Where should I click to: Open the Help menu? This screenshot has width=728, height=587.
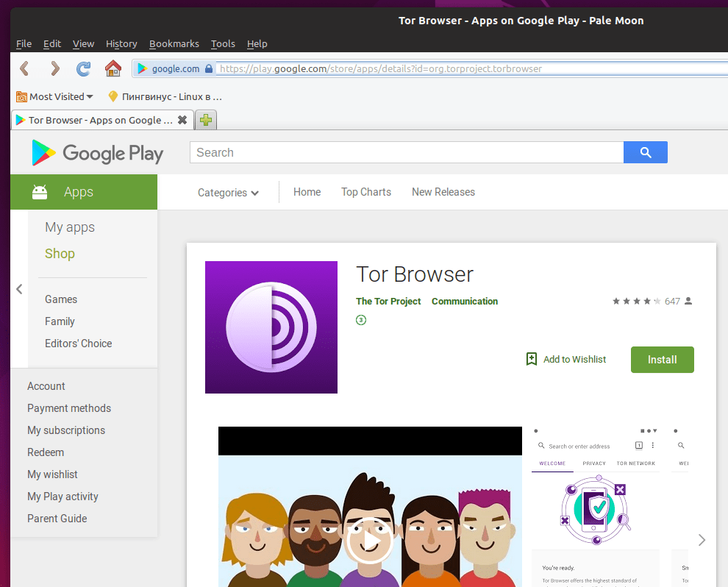pyautogui.click(x=257, y=43)
